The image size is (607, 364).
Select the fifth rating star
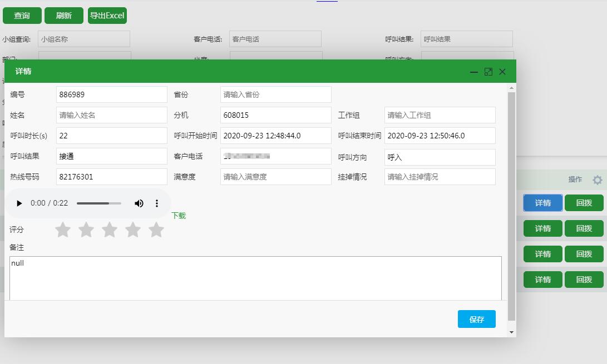coord(156,230)
